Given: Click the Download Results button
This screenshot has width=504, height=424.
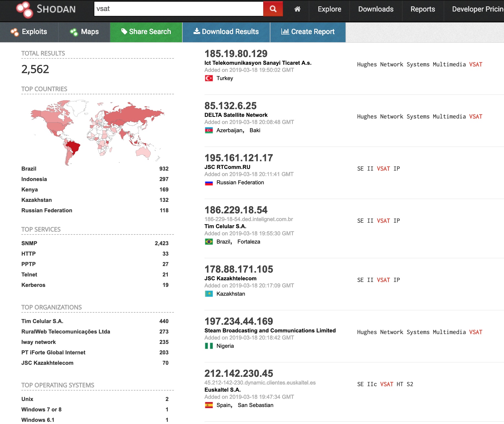Looking at the screenshot, I should click(x=226, y=32).
